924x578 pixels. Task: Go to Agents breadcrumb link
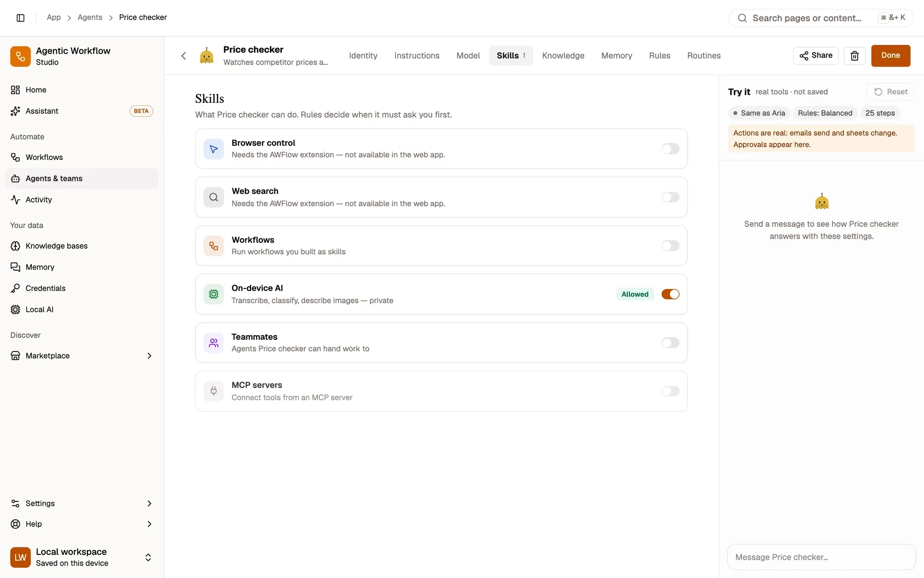(x=90, y=18)
